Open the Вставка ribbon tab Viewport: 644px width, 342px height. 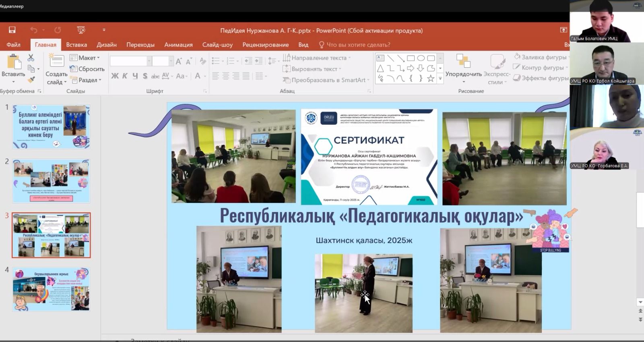click(x=76, y=45)
